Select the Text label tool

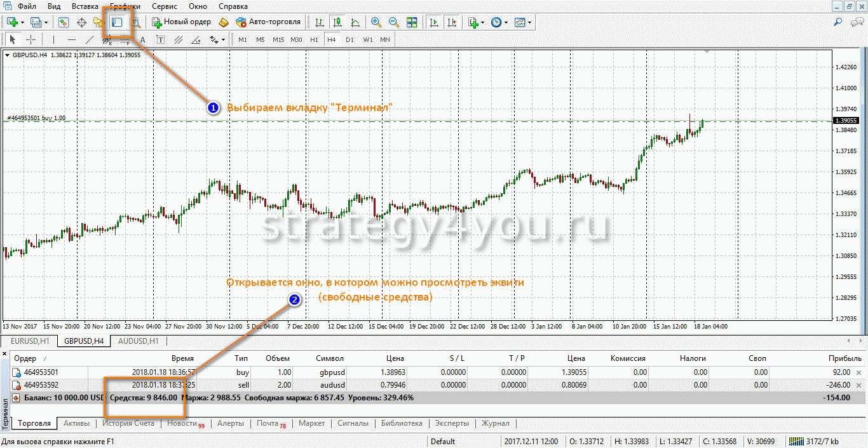[x=161, y=39]
